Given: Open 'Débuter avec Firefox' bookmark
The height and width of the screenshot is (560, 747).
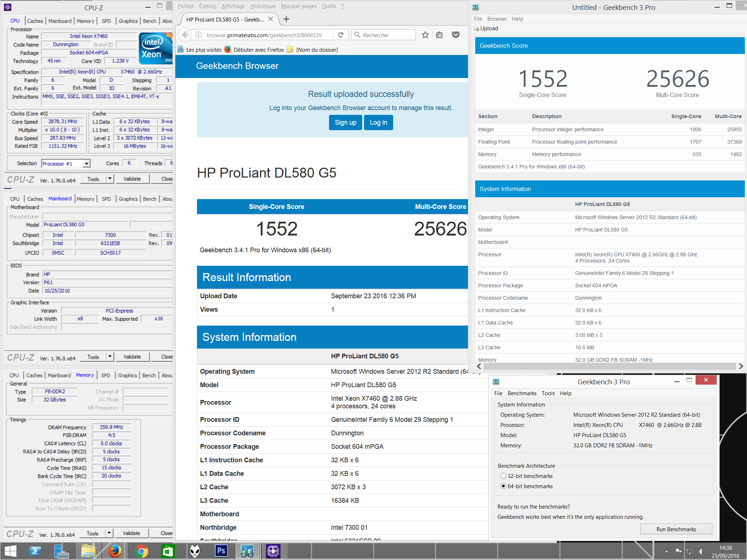Looking at the screenshot, I should tap(254, 50).
